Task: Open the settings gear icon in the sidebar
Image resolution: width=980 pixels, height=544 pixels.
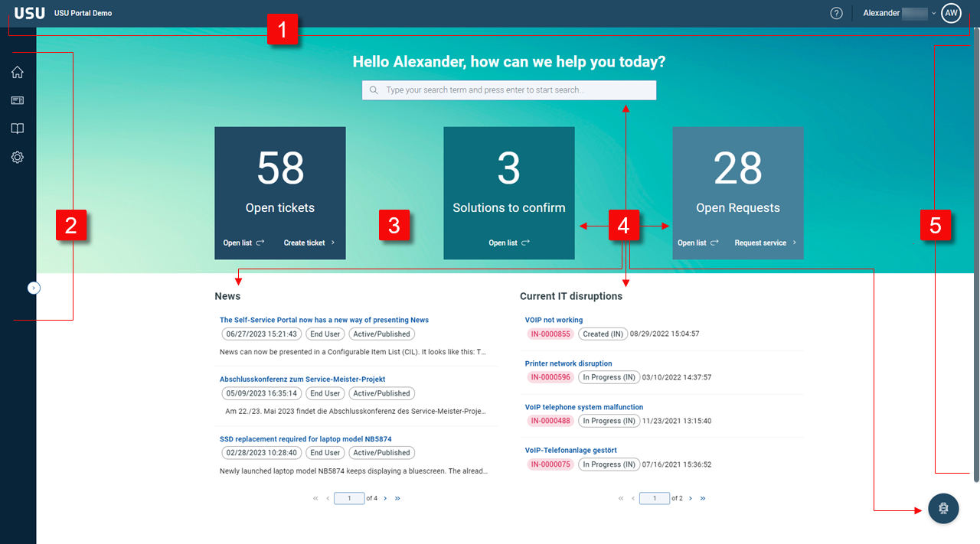Action: 17,157
